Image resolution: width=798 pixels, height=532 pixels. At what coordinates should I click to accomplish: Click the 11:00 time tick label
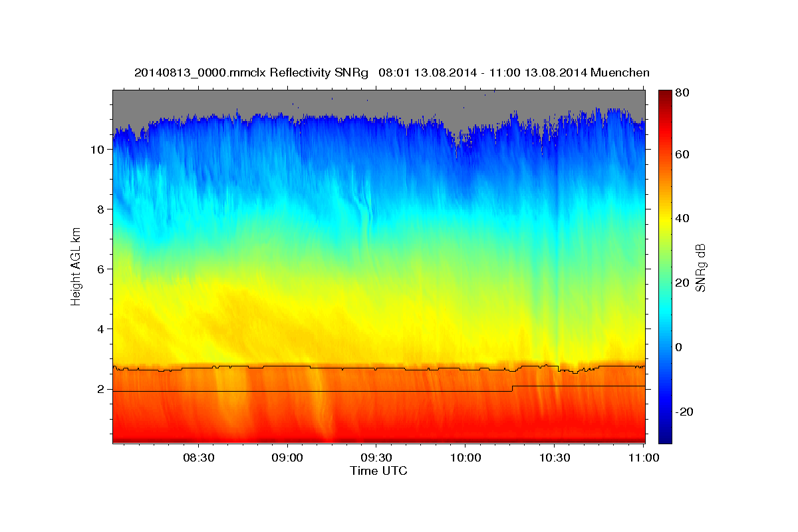click(643, 458)
